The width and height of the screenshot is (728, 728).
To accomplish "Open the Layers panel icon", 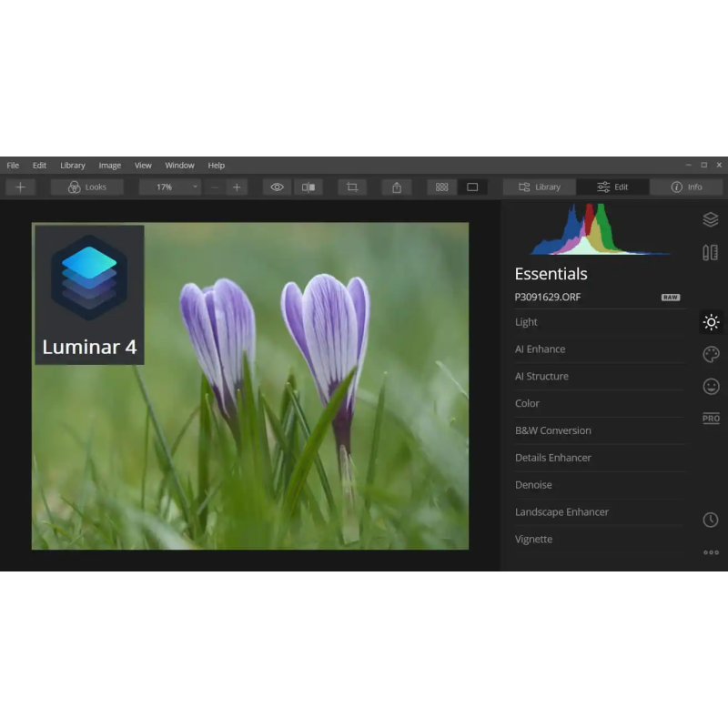I will [x=711, y=219].
